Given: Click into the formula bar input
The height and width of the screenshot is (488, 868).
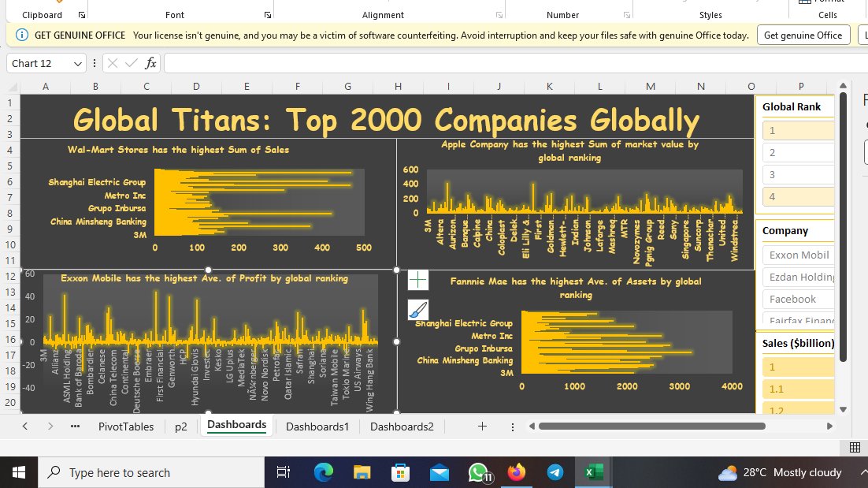Looking at the screenshot, I should 515,63.
